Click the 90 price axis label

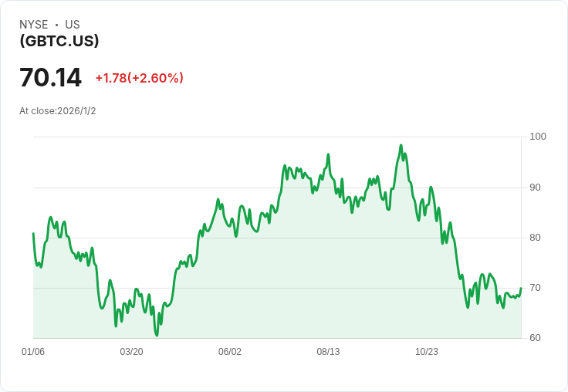coord(536,188)
